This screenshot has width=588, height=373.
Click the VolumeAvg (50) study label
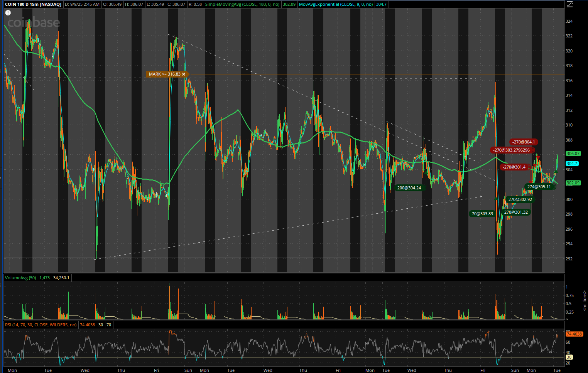click(x=20, y=278)
